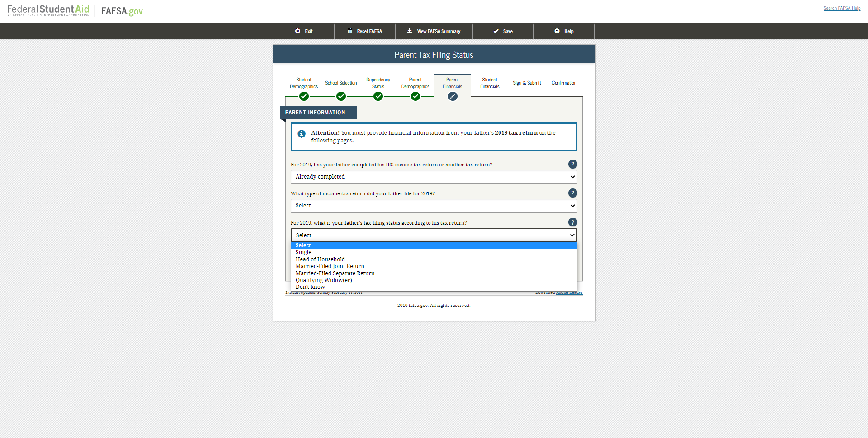Click the View FAFSA Summary download icon

point(410,31)
